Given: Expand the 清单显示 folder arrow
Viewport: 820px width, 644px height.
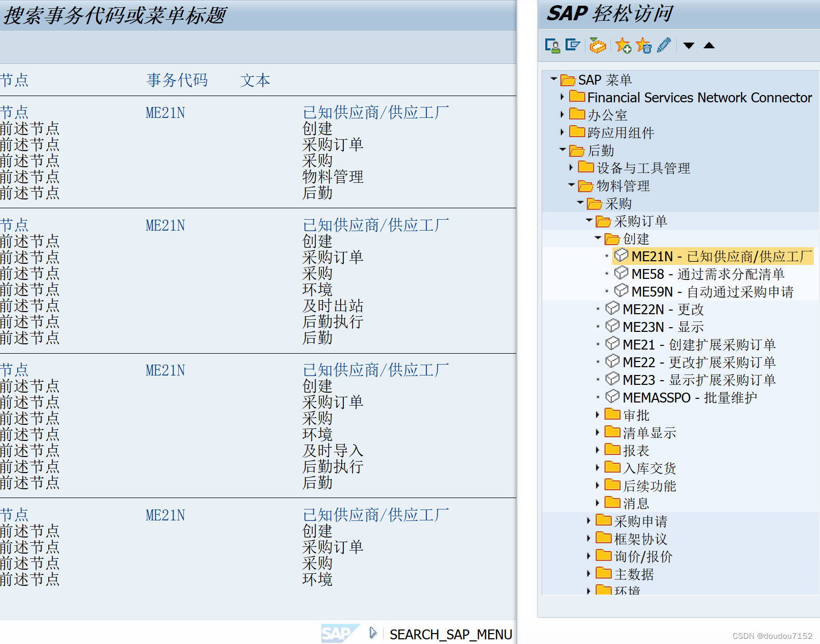Looking at the screenshot, I should tap(598, 433).
